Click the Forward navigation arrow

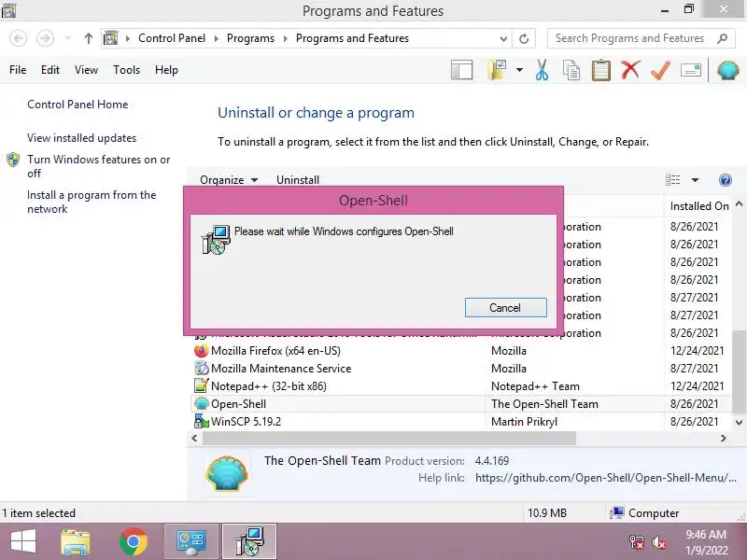pos(45,38)
